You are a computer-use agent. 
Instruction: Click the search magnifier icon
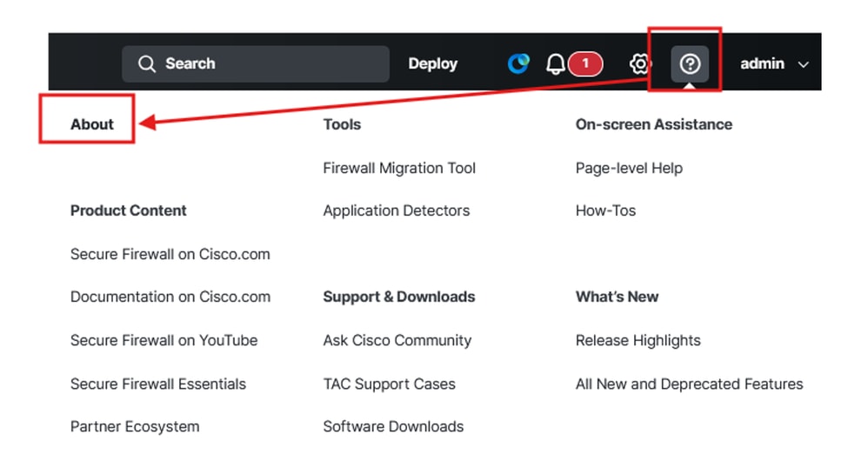pyautogui.click(x=147, y=64)
